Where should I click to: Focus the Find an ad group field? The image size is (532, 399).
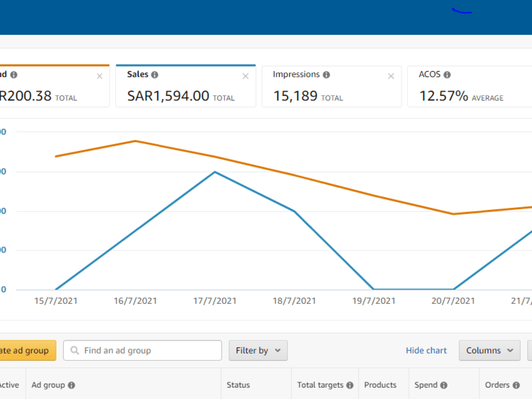coord(143,351)
